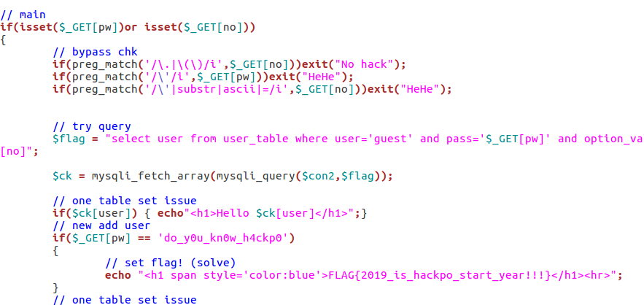Place cursor on '// try query' comment

[92, 127]
